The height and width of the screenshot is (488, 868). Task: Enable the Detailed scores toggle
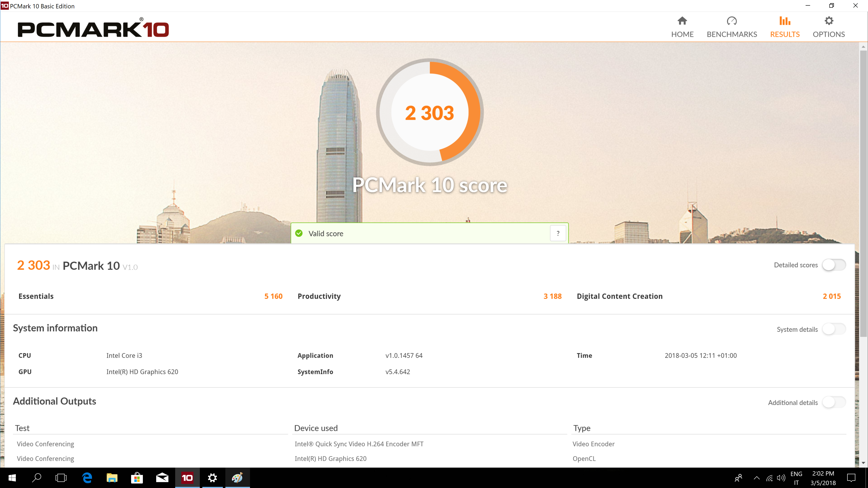(x=834, y=265)
